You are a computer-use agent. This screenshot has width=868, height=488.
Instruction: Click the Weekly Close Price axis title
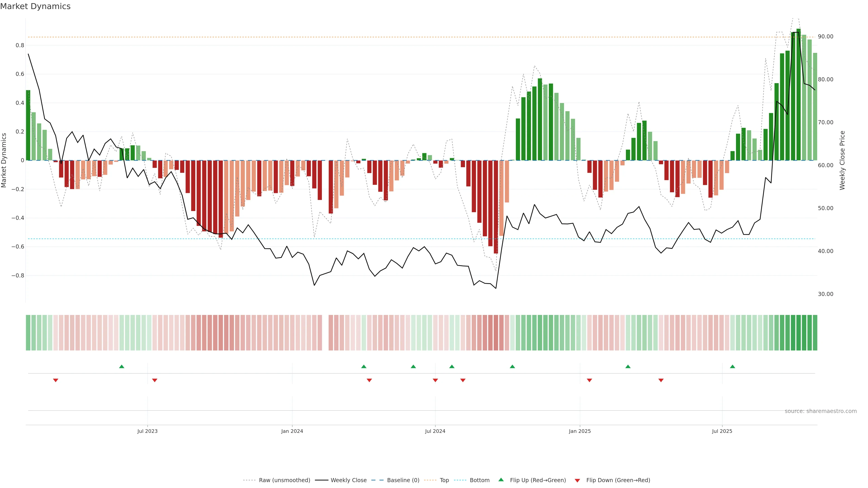coord(842,160)
